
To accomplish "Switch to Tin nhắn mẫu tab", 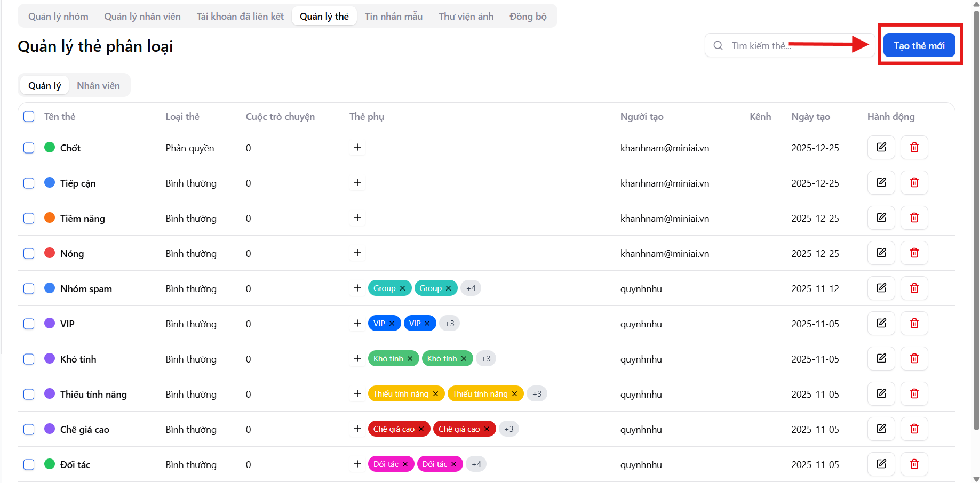I will click(393, 17).
